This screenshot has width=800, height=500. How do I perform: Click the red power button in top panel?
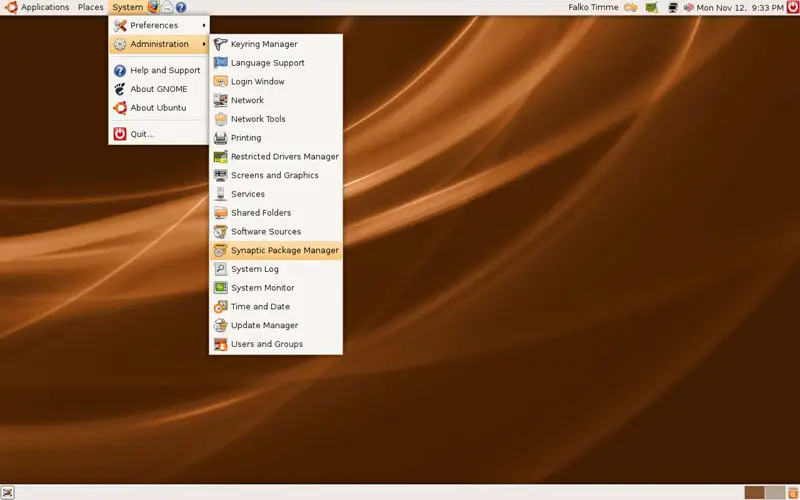click(792, 7)
